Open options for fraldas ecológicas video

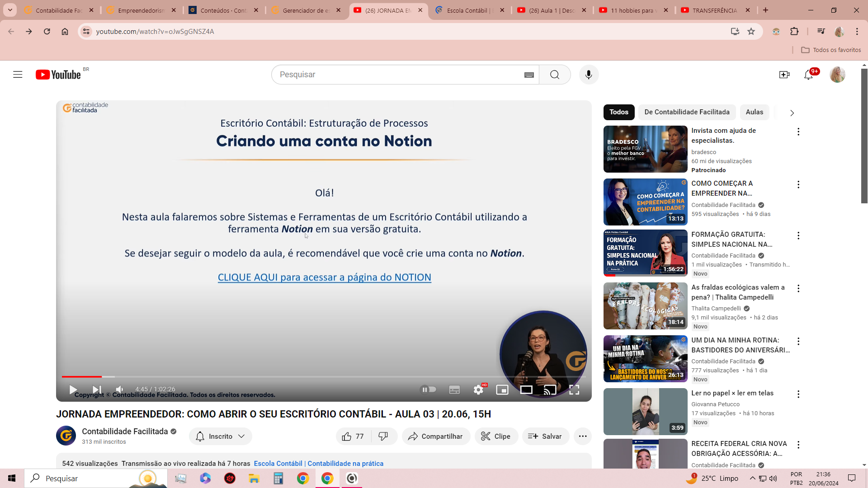[798, 288]
